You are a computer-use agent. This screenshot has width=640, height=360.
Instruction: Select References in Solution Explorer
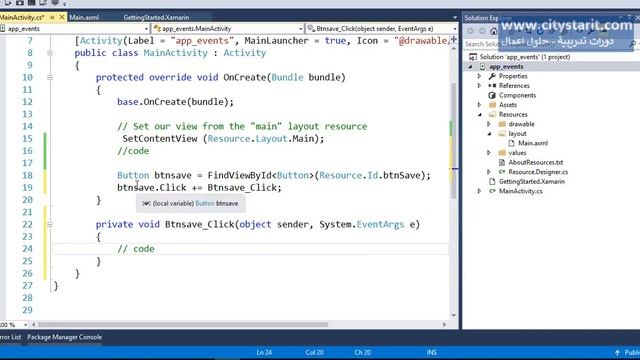click(514, 86)
